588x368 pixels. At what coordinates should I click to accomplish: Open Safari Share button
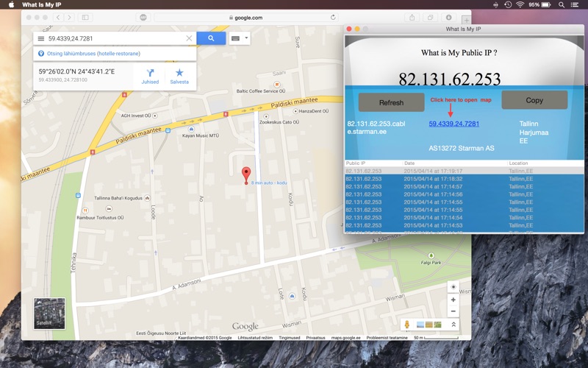[412, 17]
